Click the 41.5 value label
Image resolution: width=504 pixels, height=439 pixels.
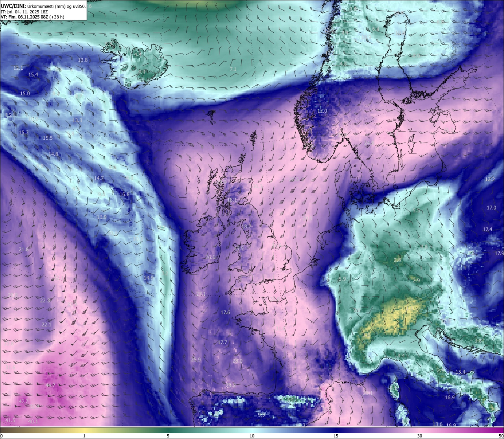tap(10, 420)
